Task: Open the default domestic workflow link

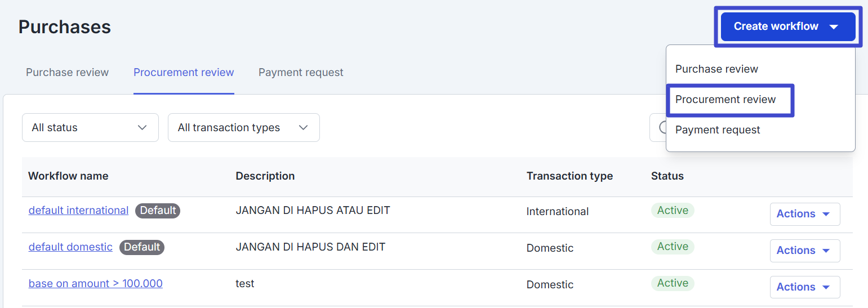Action: tap(70, 247)
